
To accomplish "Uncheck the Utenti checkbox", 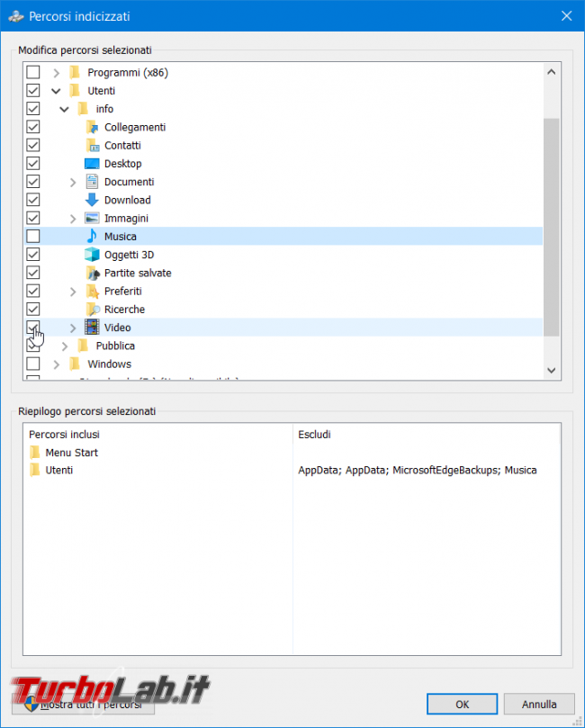I will (33, 91).
